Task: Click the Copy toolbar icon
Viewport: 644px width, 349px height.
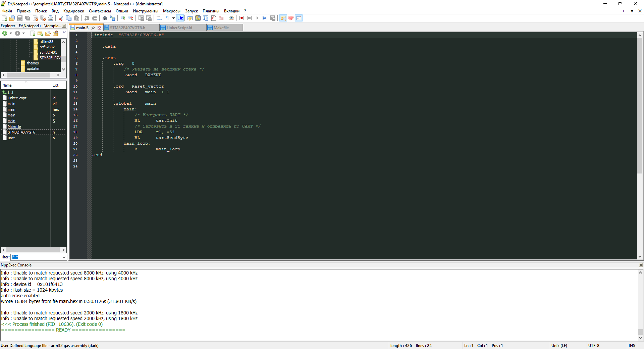Action: pos(69,18)
